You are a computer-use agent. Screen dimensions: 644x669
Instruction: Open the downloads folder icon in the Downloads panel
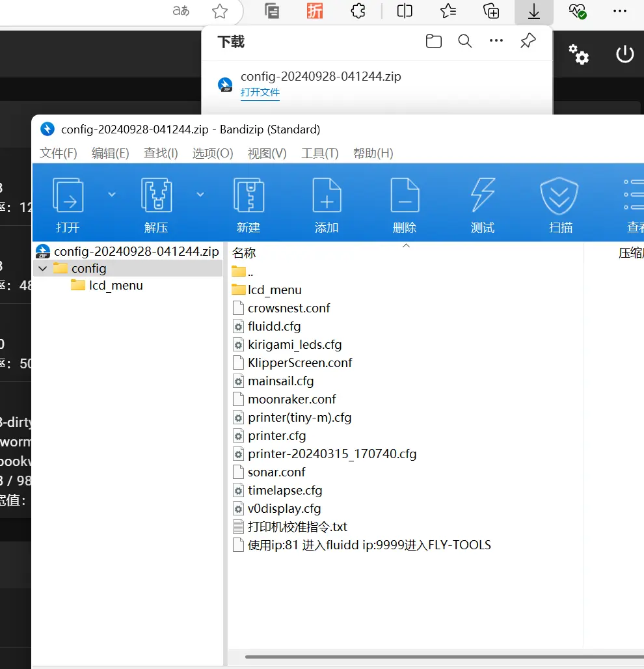434,41
